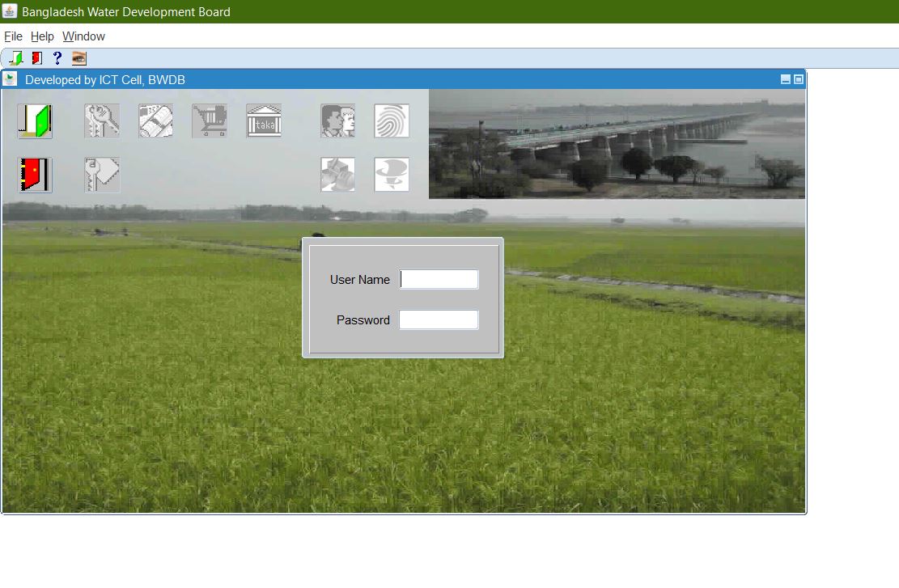The image size is (899, 588).
Task: Open the newspaper documents icon
Action: pos(155,121)
